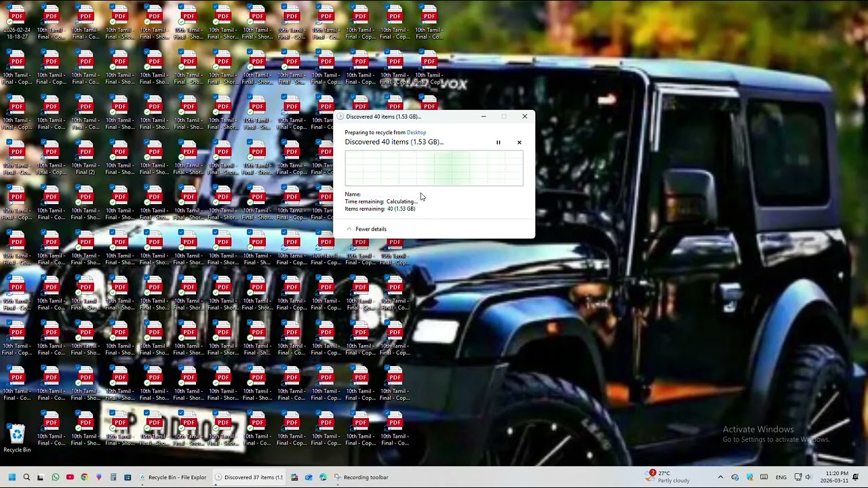Open the pink pin-shaped taskbar app
This screenshot has width=868, height=488.
99,477
